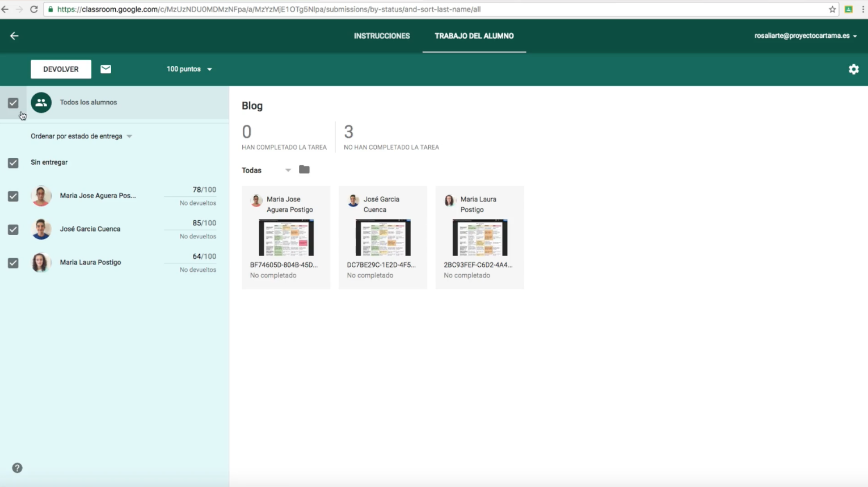The image size is (868, 487).
Task: Bookmark page with the star icon
Action: click(832, 9)
